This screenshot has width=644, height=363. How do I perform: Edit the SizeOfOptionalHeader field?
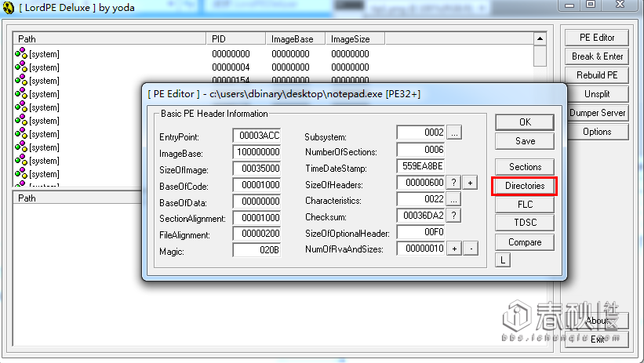pos(421,232)
